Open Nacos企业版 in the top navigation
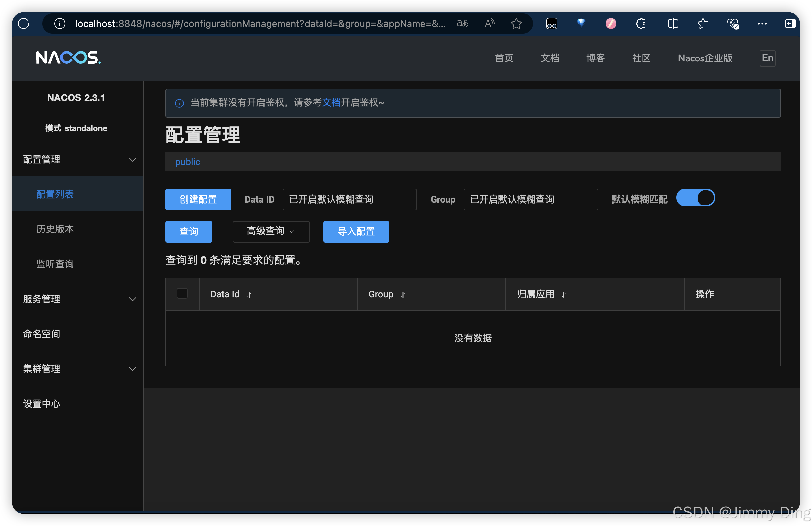 705,58
